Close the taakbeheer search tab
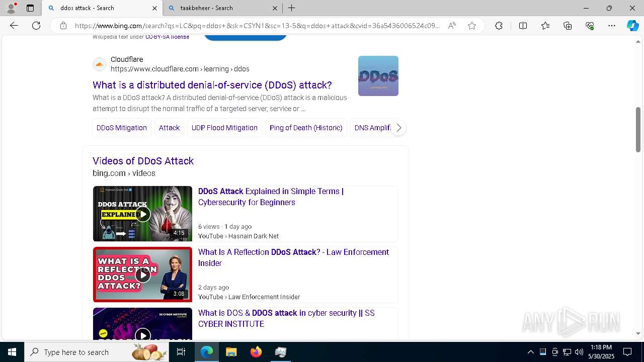 [275, 8]
